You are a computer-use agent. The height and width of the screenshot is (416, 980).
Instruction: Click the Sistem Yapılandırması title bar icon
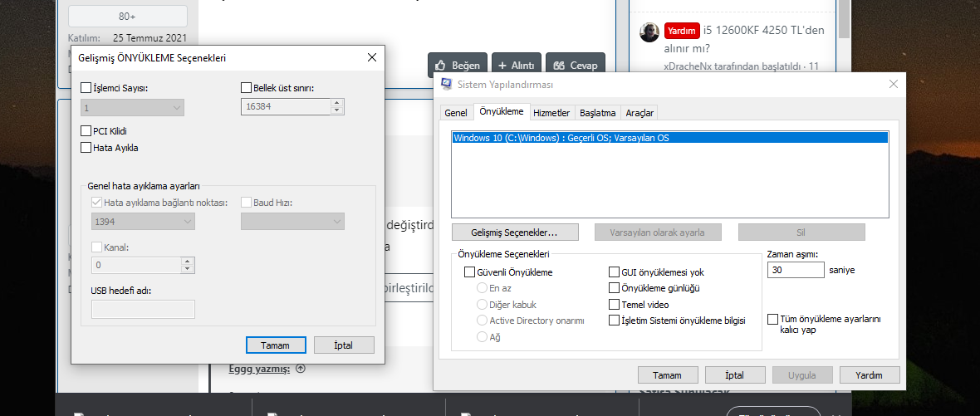[447, 85]
